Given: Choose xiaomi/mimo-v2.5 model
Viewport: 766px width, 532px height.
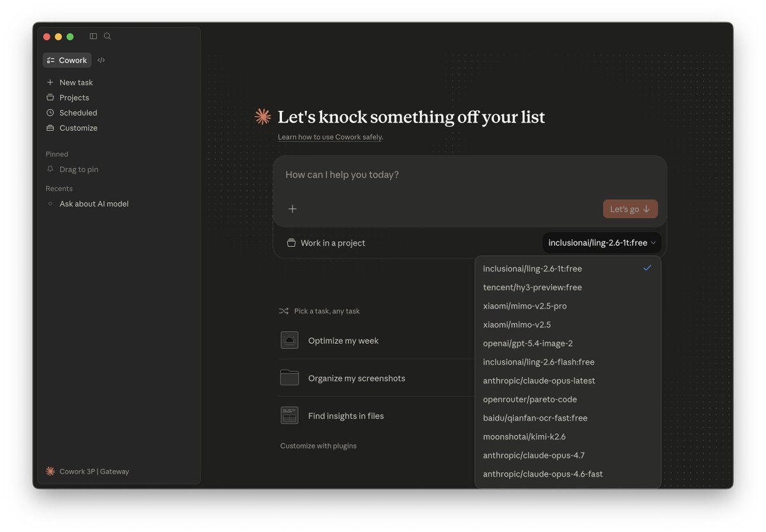Looking at the screenshot, I should [567, 325].
